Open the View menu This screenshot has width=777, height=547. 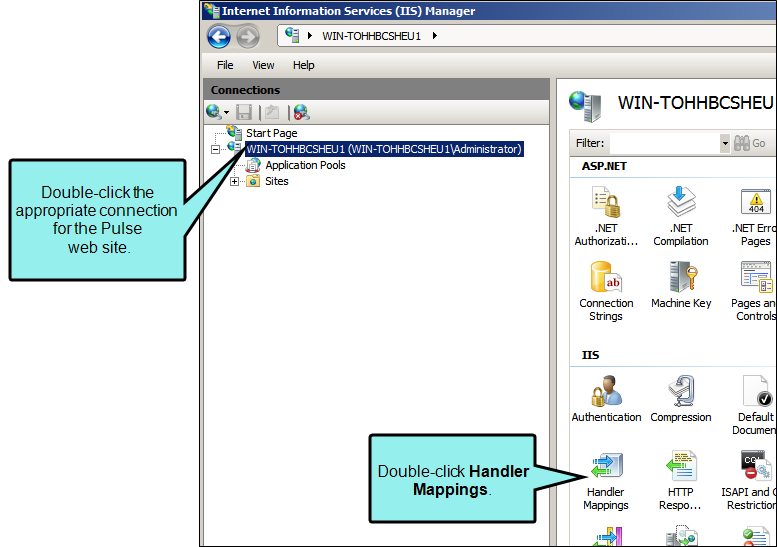pyautogui.click(x=263, y=65)
